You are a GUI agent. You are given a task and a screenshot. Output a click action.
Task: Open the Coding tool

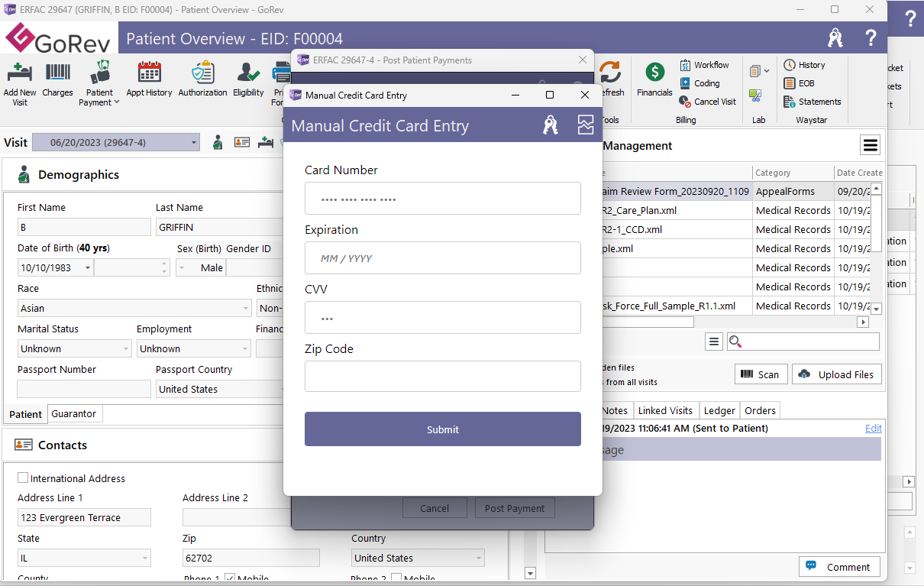[699, 83]
